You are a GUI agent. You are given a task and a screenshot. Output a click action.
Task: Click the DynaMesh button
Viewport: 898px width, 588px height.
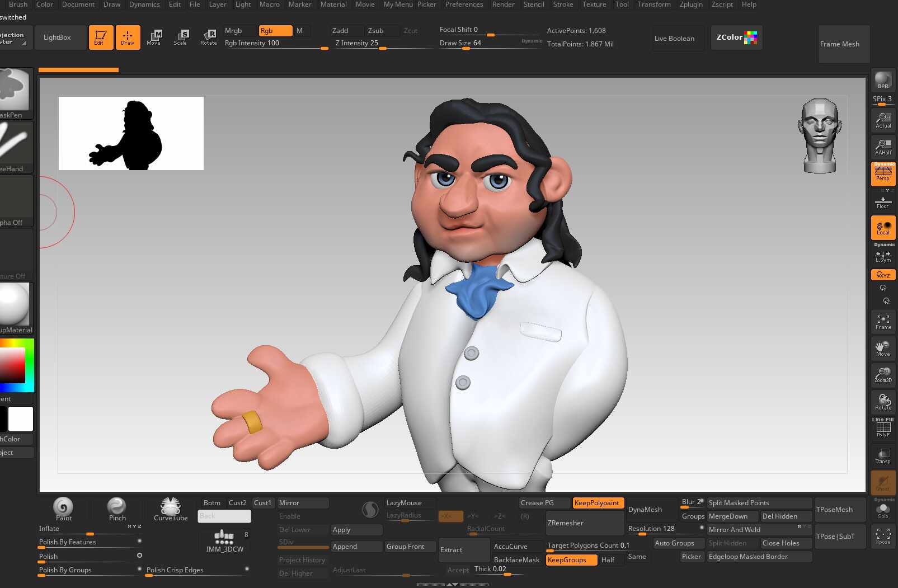[x=652, y=510]
